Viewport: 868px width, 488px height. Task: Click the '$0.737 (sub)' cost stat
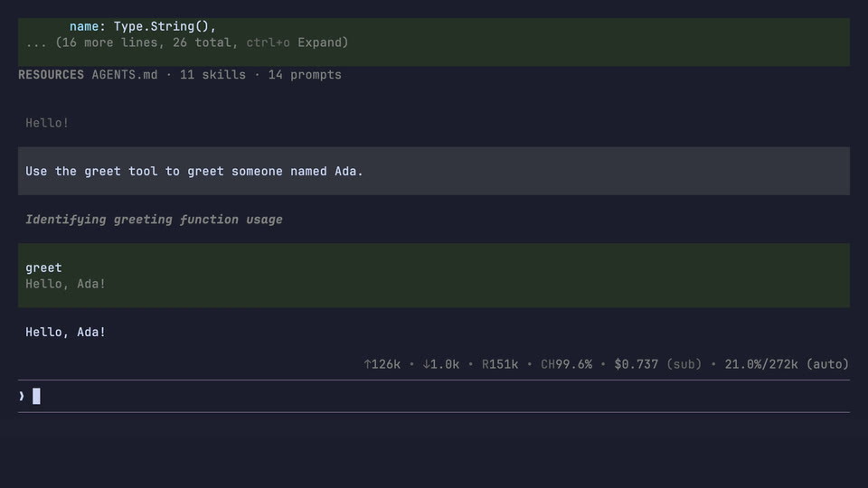(x=658, y=364)
